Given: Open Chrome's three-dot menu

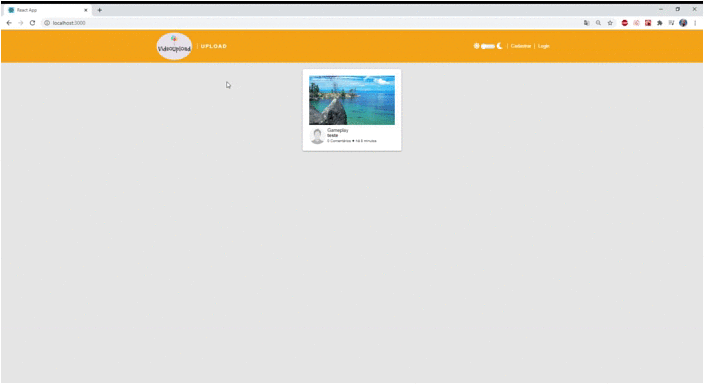Looking at the screenshot, I should point(695,23).
